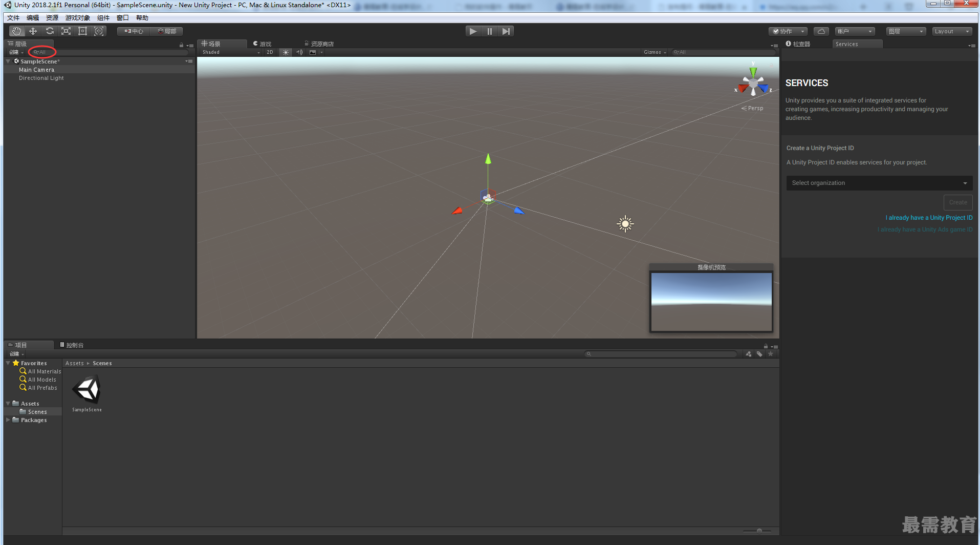Click the blue Z axis gizmo cone

click(764, 88)
